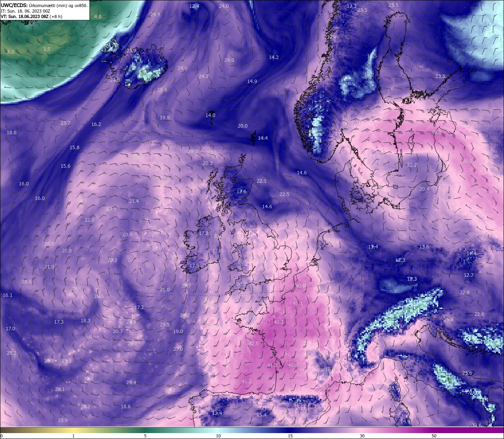
Task: Click the 12.7 value label
Action: pyautogui.click(x=469, y=275)
